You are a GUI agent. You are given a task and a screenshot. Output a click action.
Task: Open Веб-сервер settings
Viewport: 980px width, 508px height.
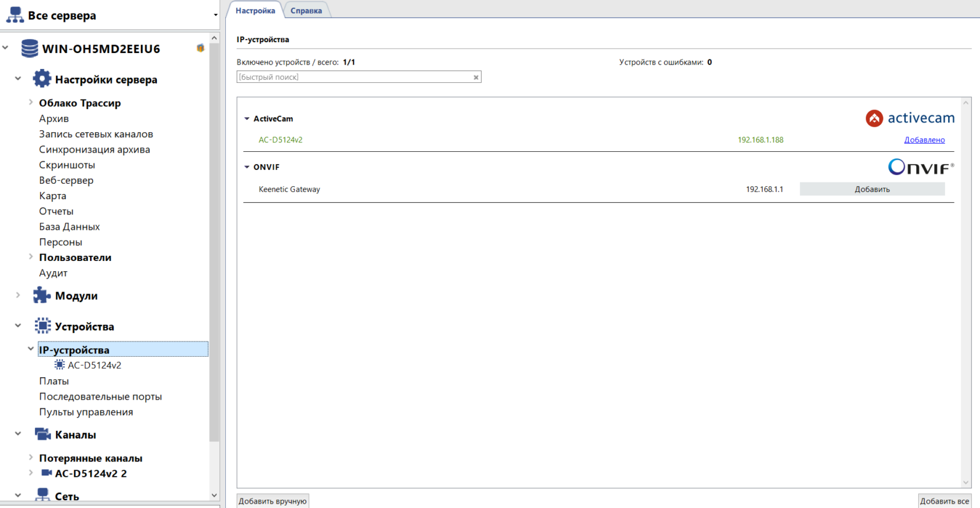click(66, 180)
